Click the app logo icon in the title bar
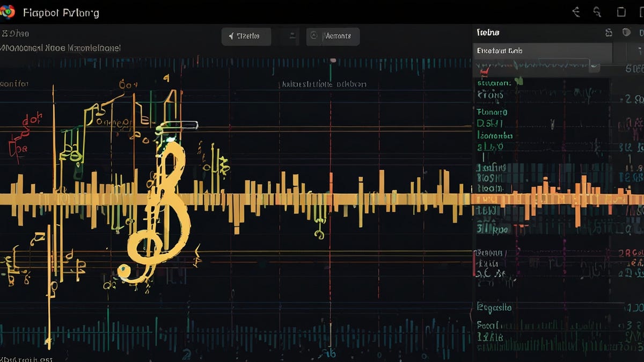644x362 pixels. (x=8, y=11)
